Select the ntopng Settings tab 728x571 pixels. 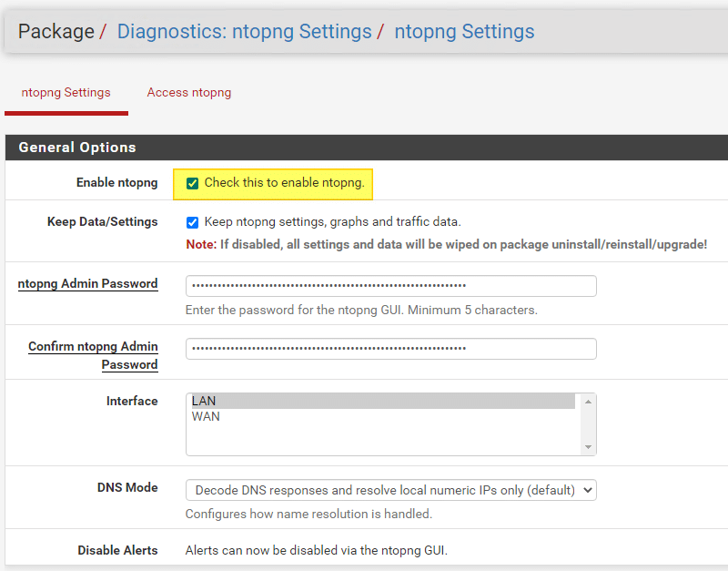pos(66,93)
